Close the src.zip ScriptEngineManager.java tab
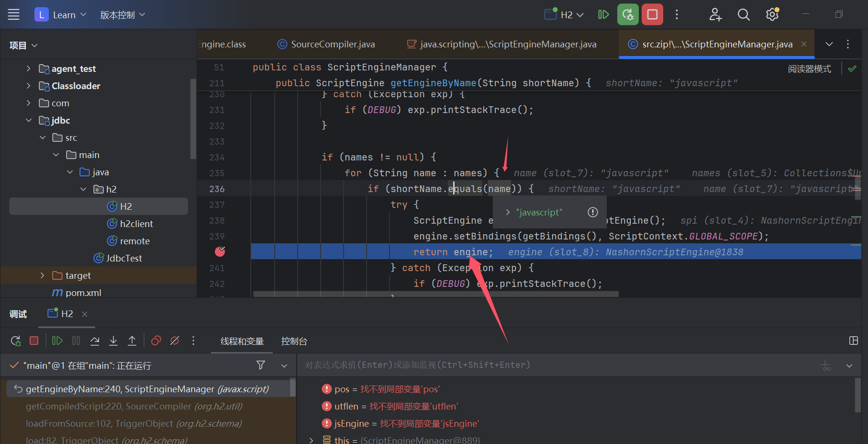Image resolution: width=868 pixels, height=444 pixels. 804,44
